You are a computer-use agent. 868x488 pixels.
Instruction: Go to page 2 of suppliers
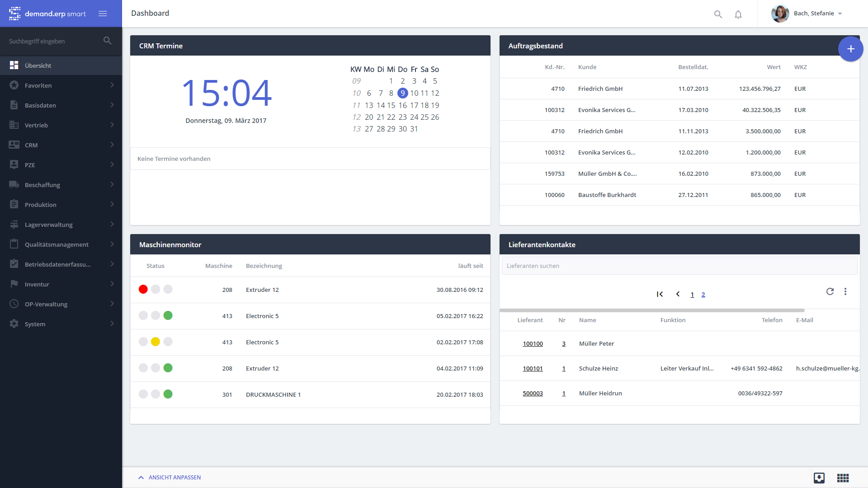(703, 295)
